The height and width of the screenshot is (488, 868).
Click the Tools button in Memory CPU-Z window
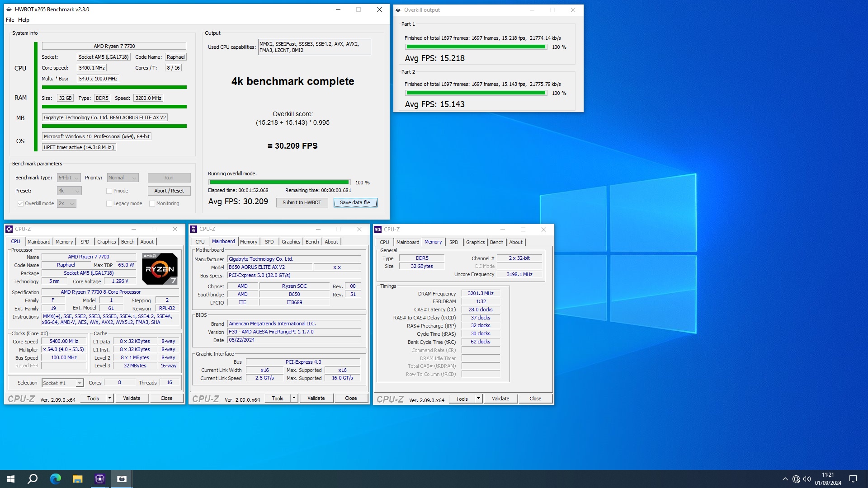pos(462,399)
